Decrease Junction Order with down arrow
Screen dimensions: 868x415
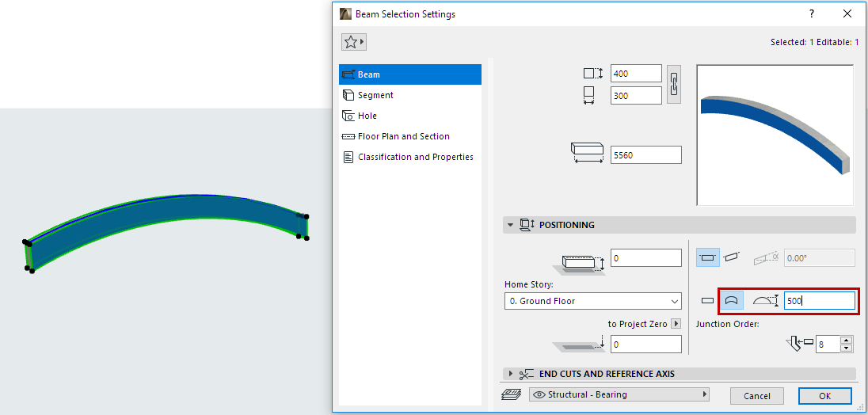click(x=846, y=348)
